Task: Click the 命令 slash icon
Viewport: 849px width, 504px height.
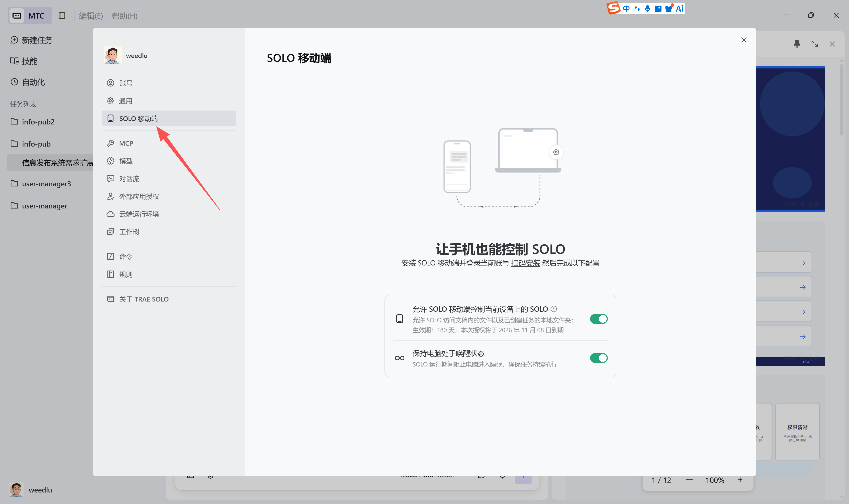Action: (x=110, y=256)
